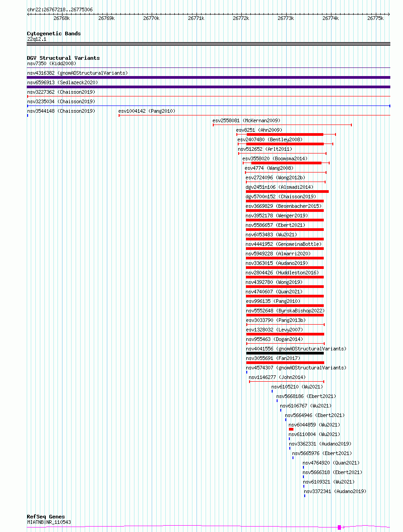Open nsv3544148 (Chaisson2019) variant
Screen dimensions: 403x532
pos(61,111)
